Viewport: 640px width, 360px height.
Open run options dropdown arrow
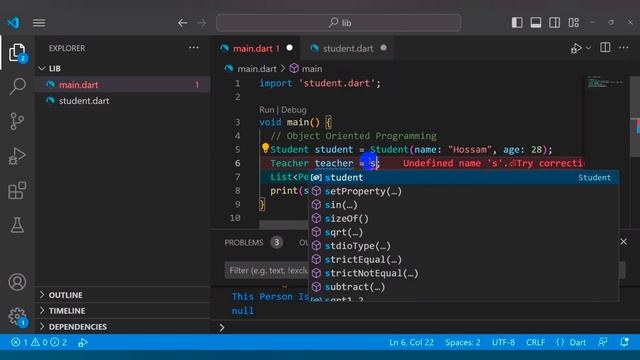pyautogui.click(x=588, y=48)
